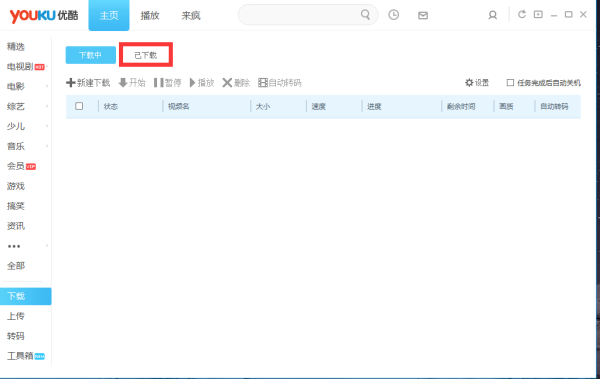
Task: Switch to mini player mode icon
Action: 538,15
